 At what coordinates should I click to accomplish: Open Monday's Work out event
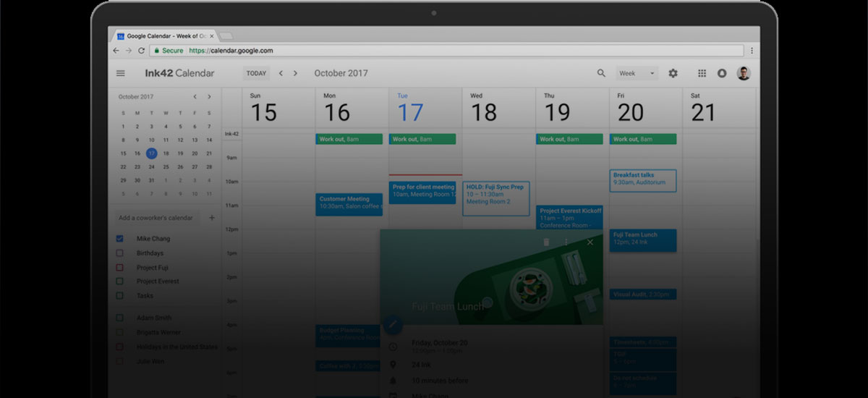coord(349,139)
